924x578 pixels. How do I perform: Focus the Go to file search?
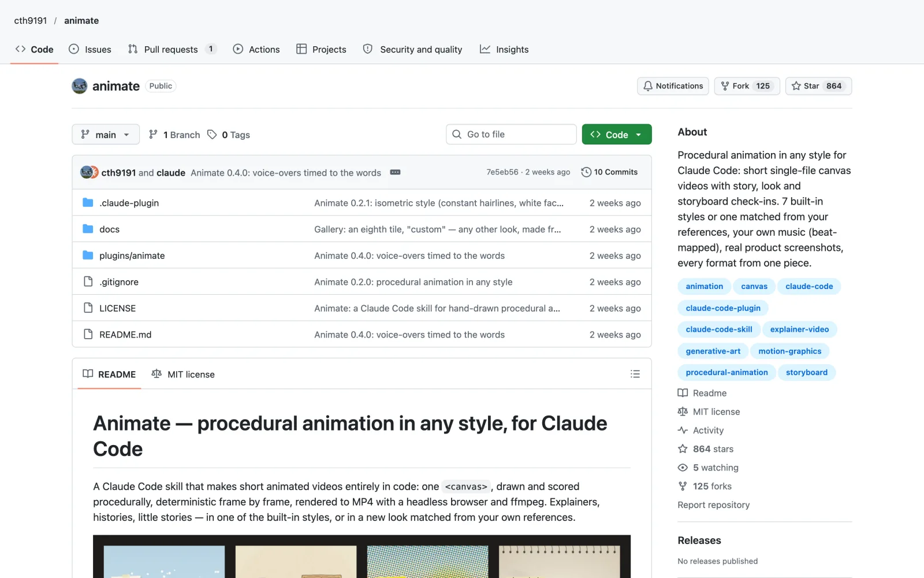(511, 134)
